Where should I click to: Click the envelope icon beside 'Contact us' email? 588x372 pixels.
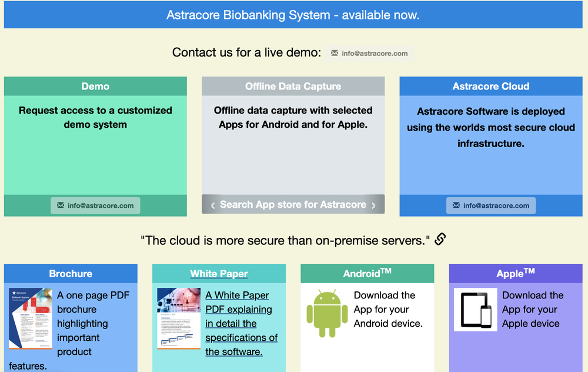333,53
